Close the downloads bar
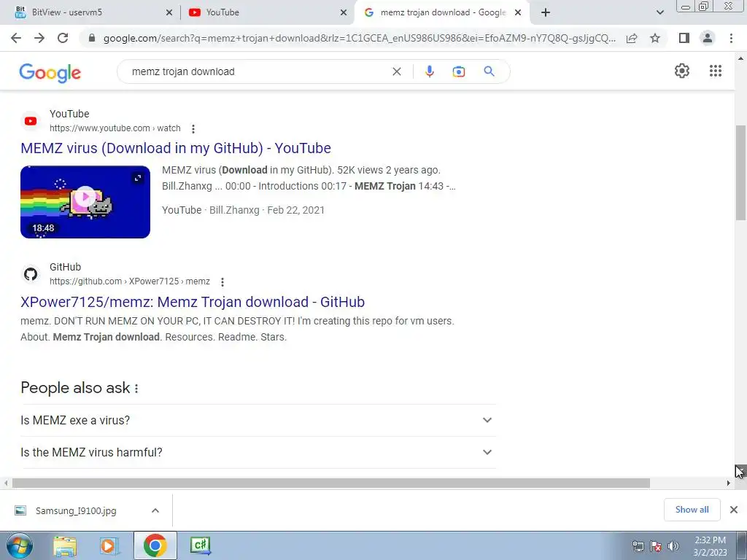This screenshot has width=747, height=560. 734,510
